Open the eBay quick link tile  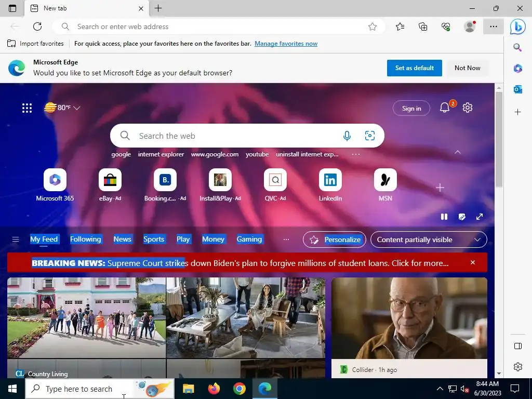tap(110, 185)
